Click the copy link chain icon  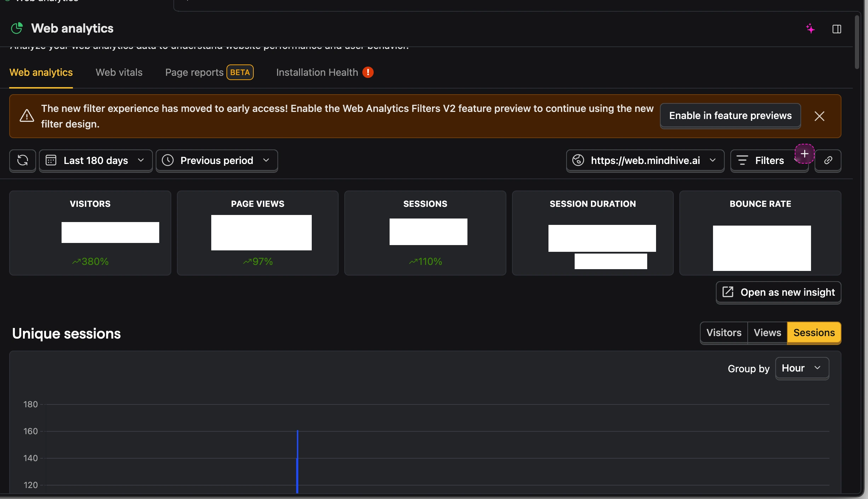tap(828, 160)
